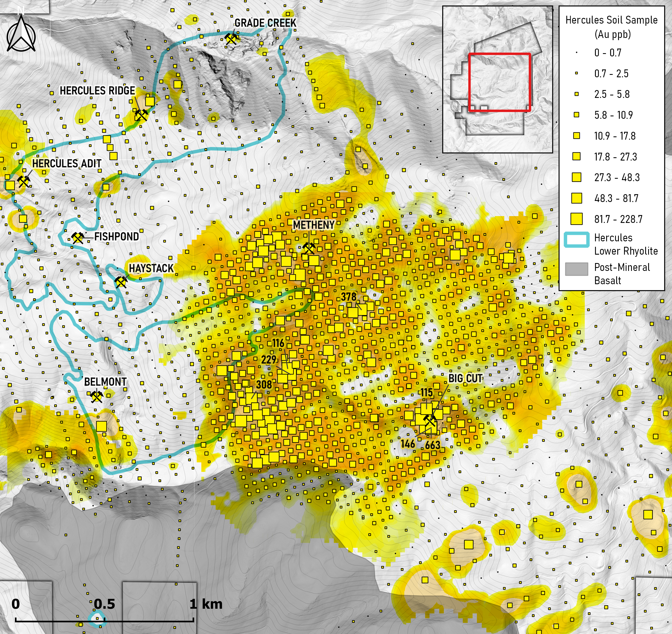Viewport: 672px width, 634px height.
Task: Click the METHENY label
Action: click(x=314, y=225)
